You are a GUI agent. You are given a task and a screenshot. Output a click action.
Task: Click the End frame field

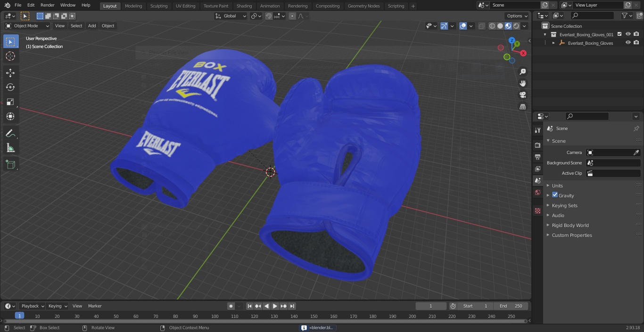(x=511, y=306)
